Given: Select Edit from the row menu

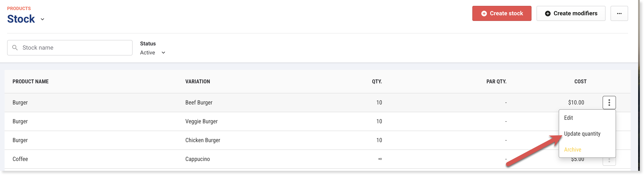Looking at the screenshot, I should pos(568,118).
